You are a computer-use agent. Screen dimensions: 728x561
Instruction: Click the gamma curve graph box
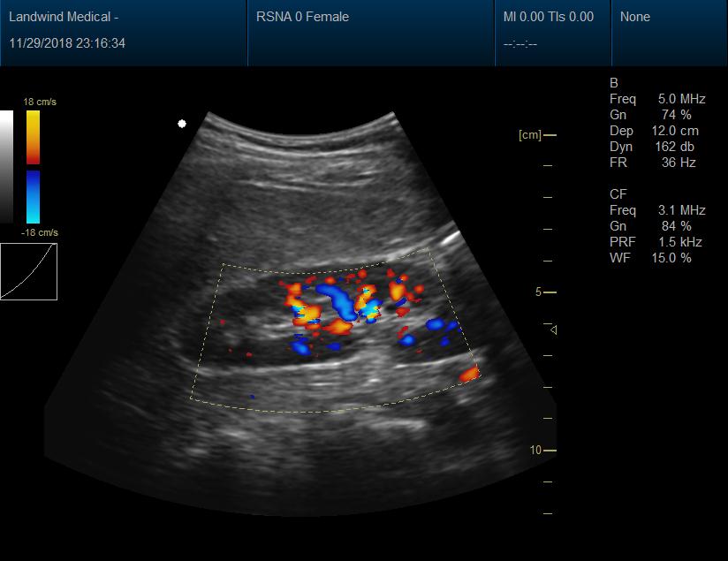point(29,272)
